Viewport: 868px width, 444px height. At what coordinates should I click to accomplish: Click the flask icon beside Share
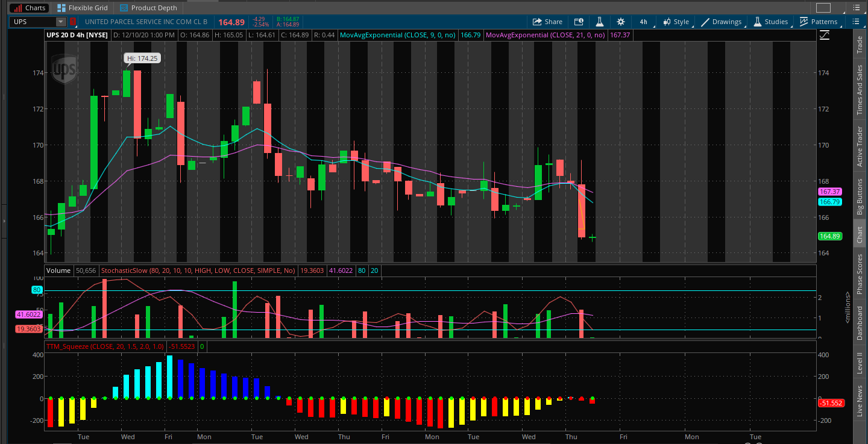599,22
